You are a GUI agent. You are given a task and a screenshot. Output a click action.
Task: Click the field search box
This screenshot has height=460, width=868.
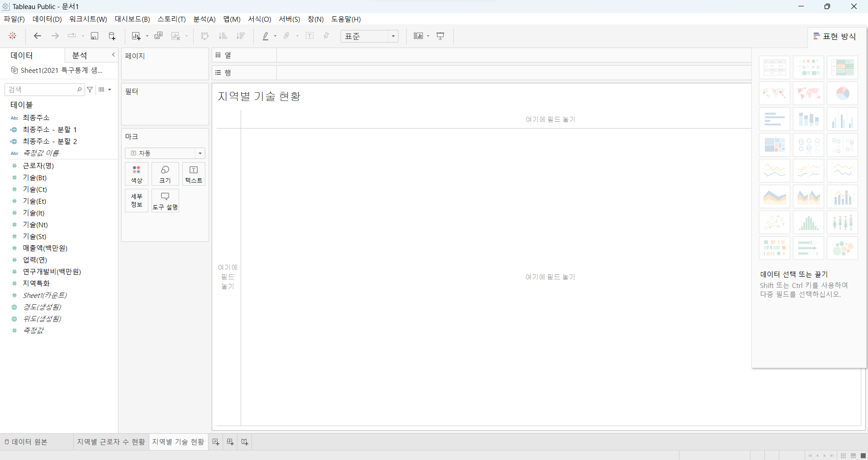click(x=44, y=90)
